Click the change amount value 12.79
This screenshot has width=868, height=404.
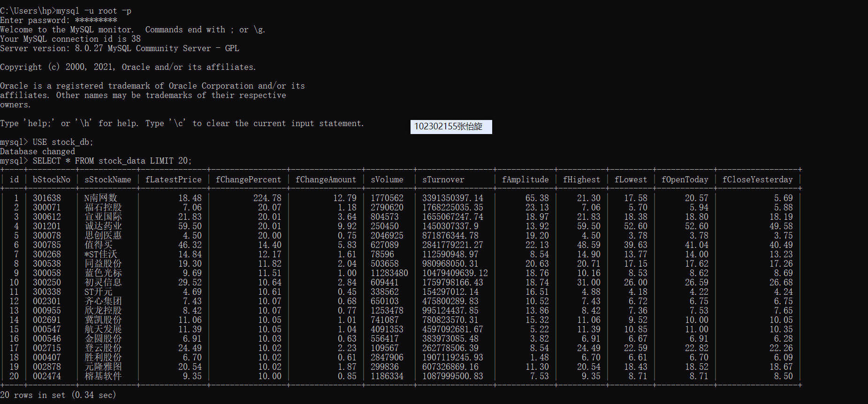(x=345, y=198)
